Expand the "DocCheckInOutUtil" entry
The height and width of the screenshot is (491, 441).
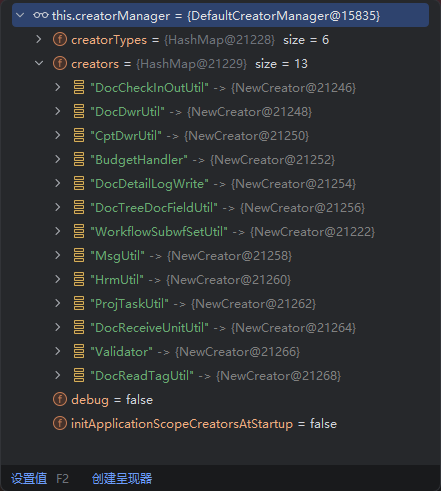pos(58,87)
